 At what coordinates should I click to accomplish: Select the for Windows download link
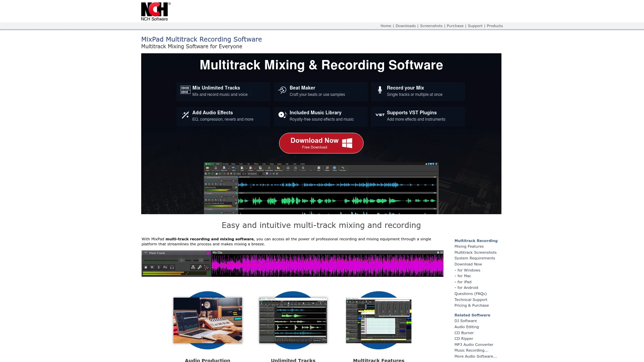point(469,270)
